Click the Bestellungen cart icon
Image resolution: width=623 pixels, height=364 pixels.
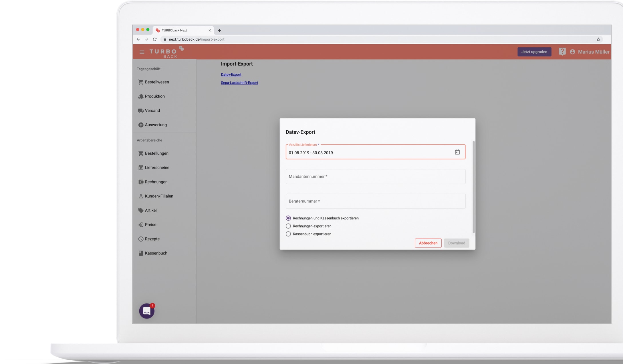click(x=141, y=153)
